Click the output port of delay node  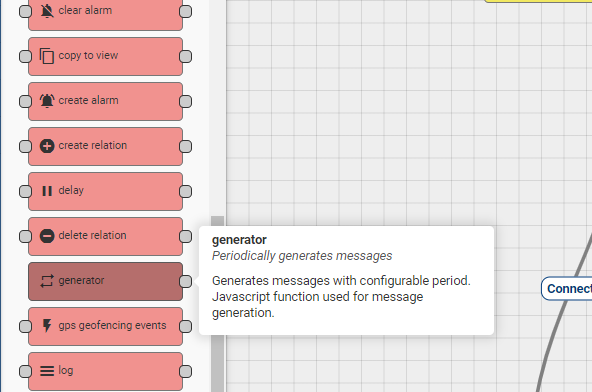point(185,191)
